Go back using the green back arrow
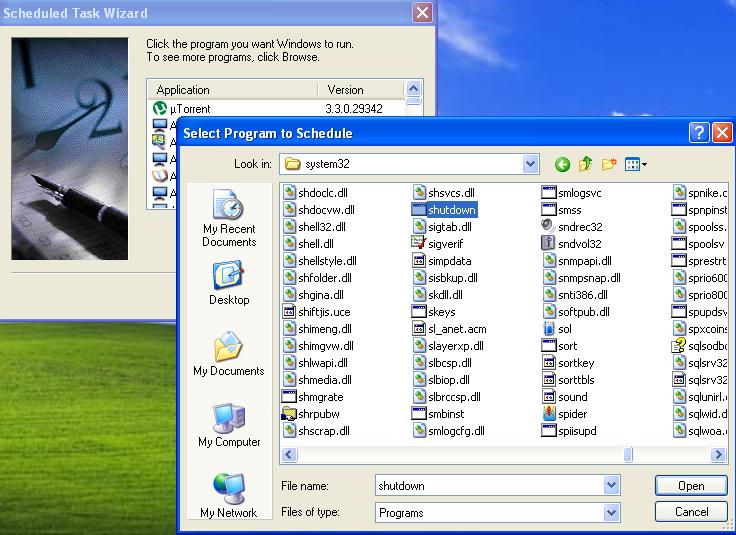The height and width of the screenshot is (535, 736). [562, 164]
